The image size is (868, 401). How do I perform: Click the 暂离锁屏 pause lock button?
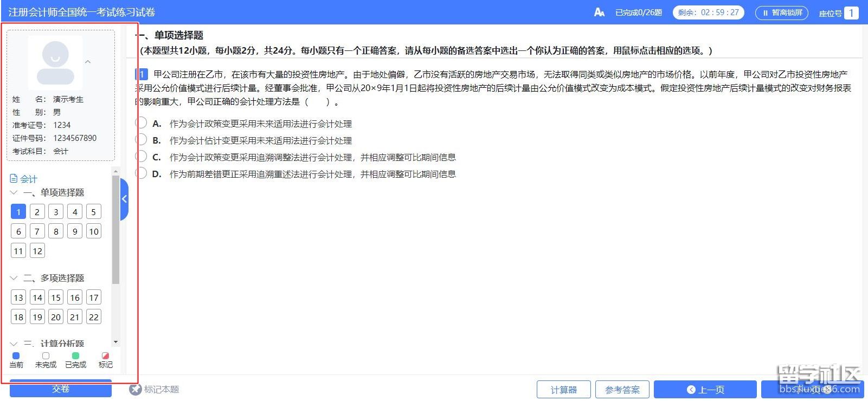click(x=781, y=12)
